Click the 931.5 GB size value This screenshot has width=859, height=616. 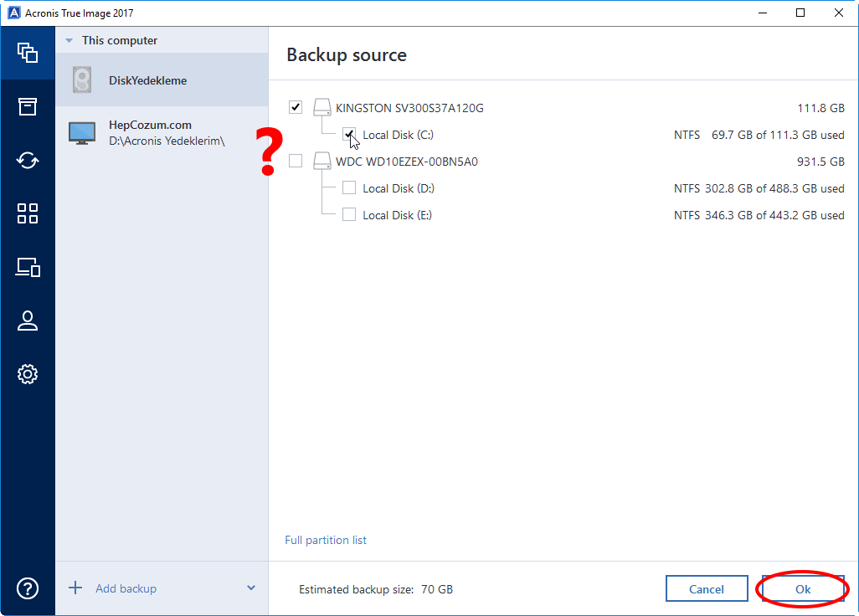click(820, 162)
